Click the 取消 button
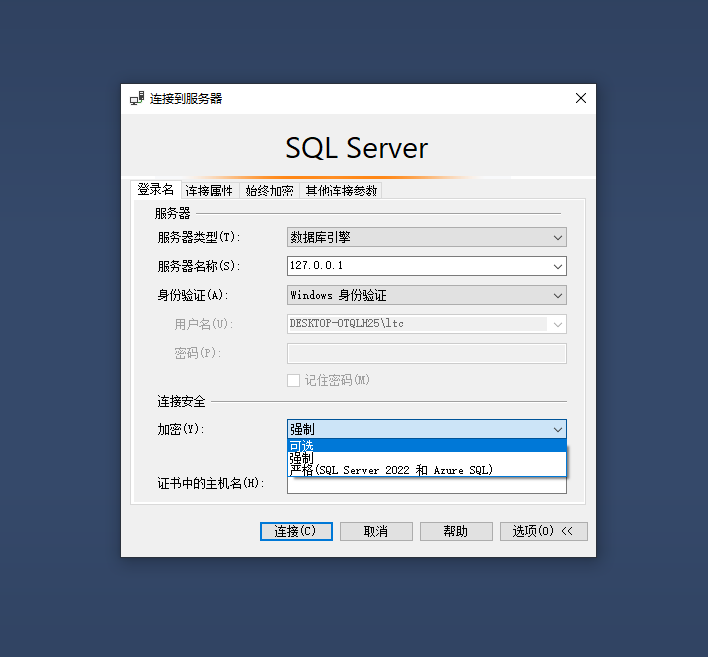Image resolution: width=708 pixels, height=657 pixels. (376, 531)
